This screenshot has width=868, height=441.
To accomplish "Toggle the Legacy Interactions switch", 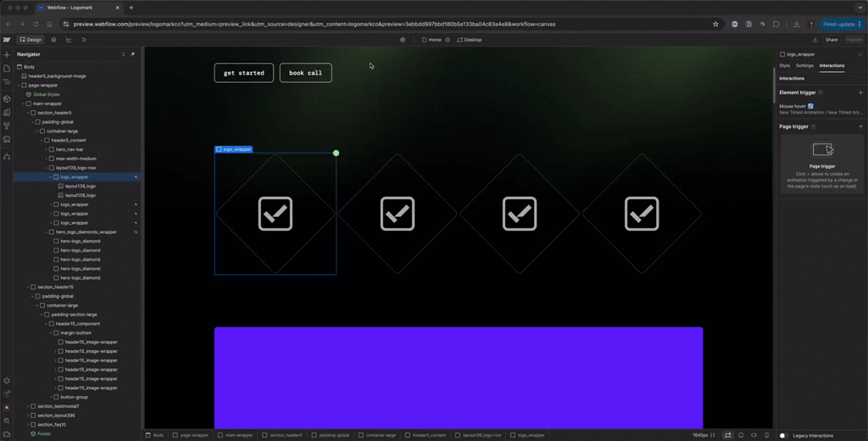I will (783, 435).
